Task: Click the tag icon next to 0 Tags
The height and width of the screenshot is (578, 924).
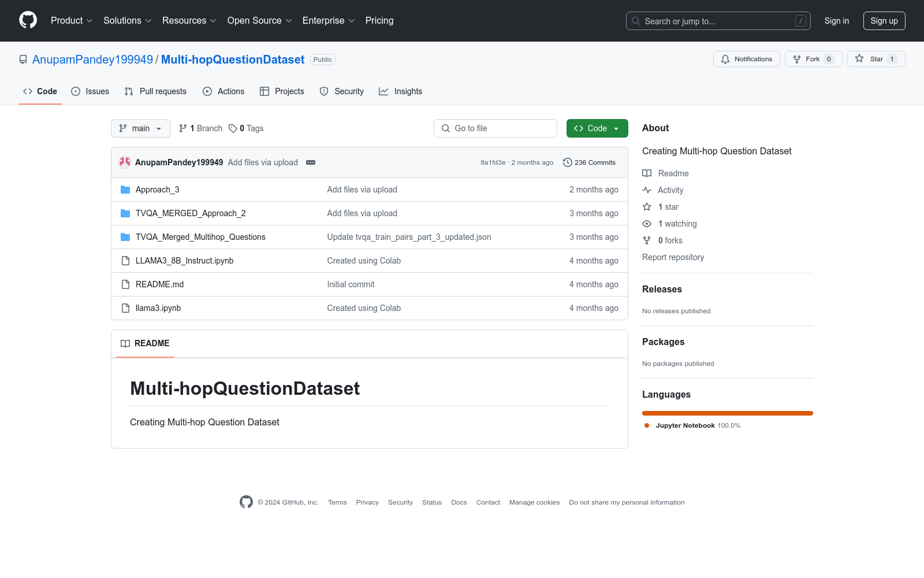Action: coord(233,128)
